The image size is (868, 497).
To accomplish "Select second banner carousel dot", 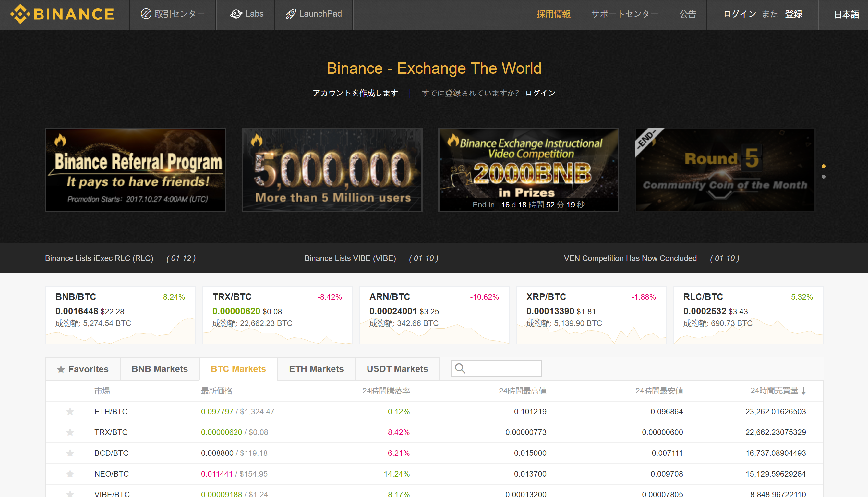I will pos(824,177).
